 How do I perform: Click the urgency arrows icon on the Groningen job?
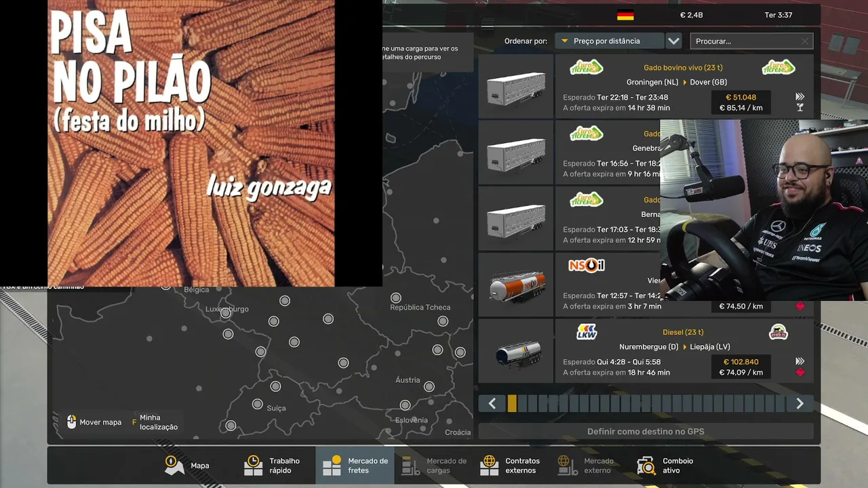800,97
